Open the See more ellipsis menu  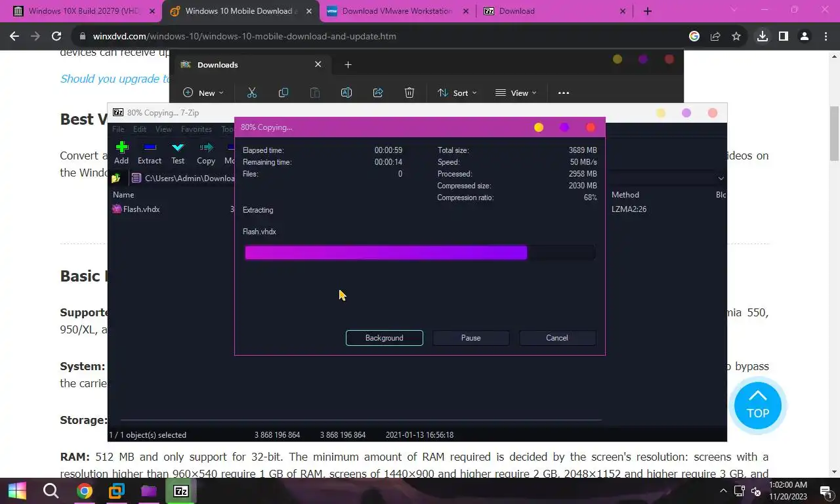click(x=564, y=93)
